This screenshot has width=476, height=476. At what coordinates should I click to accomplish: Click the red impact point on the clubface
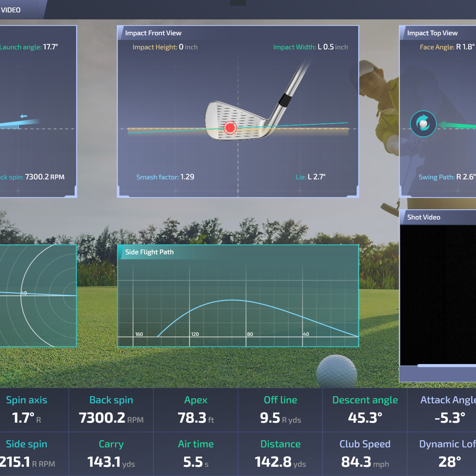coord(230,128)
